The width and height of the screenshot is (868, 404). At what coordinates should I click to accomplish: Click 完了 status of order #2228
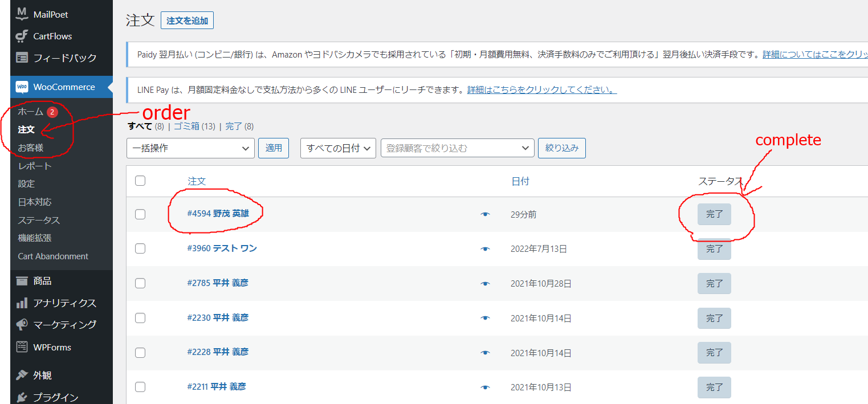[714, 353]
